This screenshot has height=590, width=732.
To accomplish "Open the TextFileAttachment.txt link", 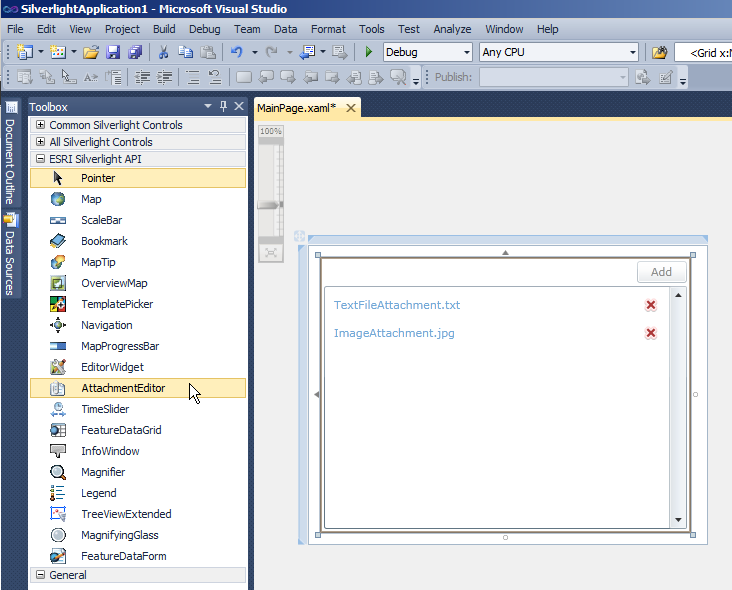I will pos(397,305).
